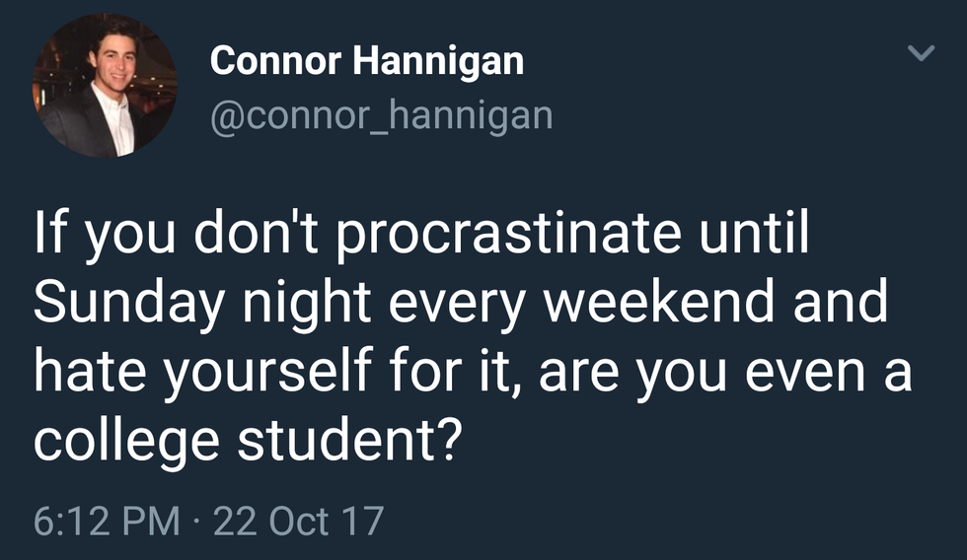Click the last tweet line "college student?"
The height and width of the screenshot is (560, 967).
tap(247, 439)
